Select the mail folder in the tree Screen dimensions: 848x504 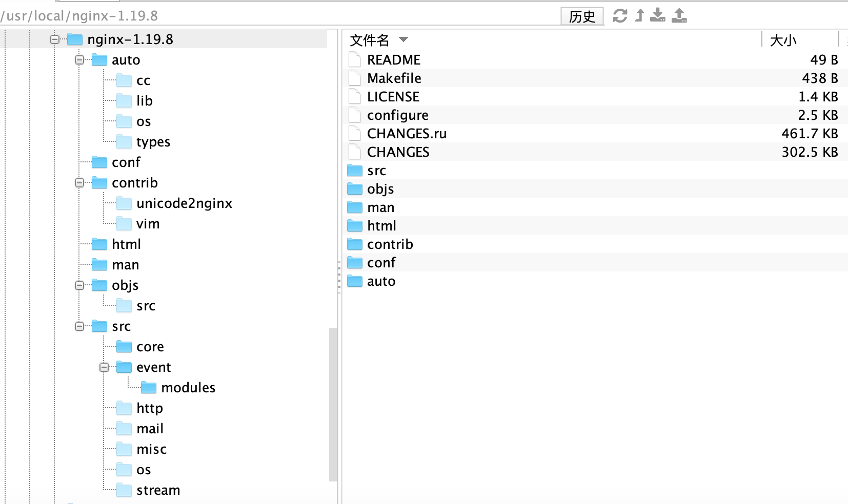[140, 429]
